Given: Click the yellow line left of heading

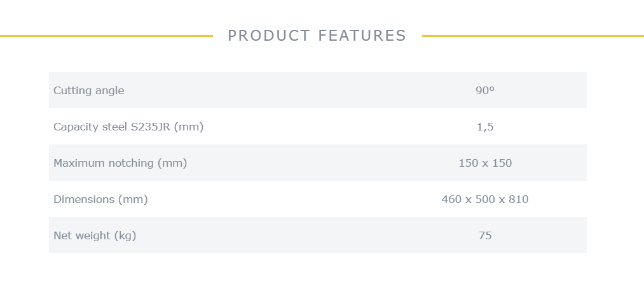Looking at the screenshot, I should coord(106,36).
